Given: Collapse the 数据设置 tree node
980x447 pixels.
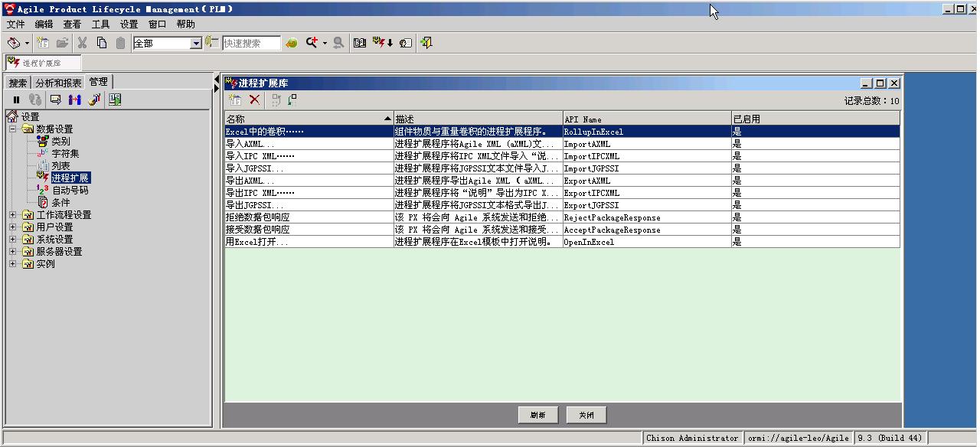Looking at the screenshot, I should [x=12, y=129].
